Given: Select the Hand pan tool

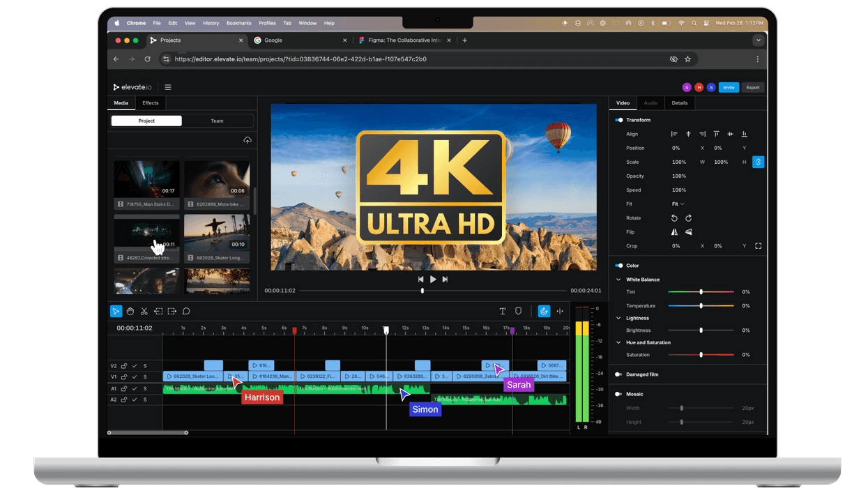Looking at the screenshot, I should pos(130,312).
